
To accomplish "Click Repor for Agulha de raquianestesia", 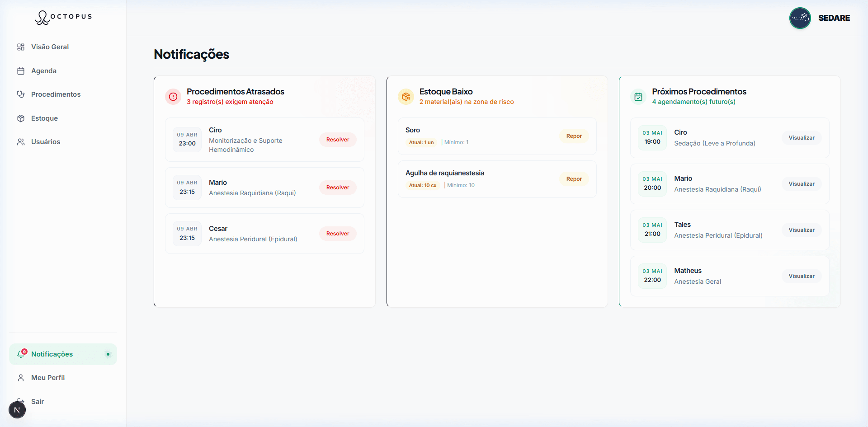I will pyautogui.click(x=574, y=179).
